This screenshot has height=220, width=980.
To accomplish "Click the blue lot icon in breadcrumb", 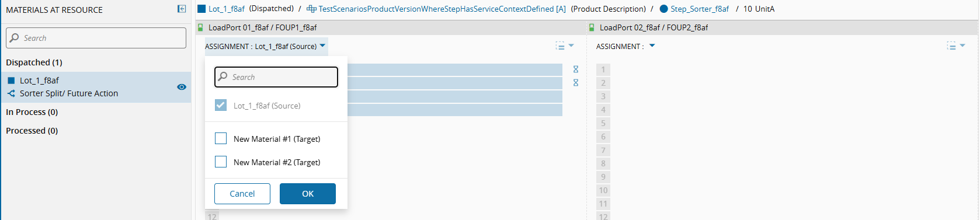I will 201,9.
